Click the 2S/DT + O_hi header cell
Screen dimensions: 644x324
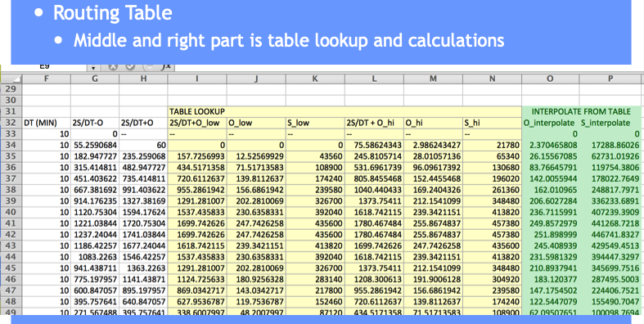click(374, 123)
